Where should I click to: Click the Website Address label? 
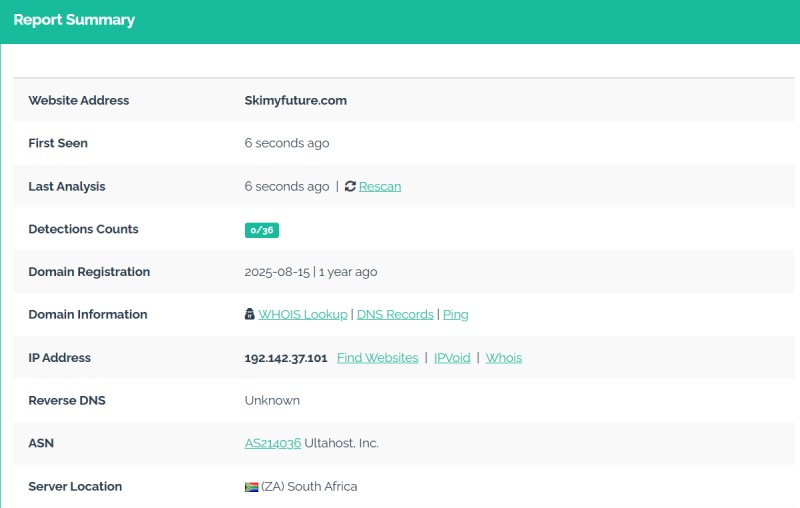79,100
